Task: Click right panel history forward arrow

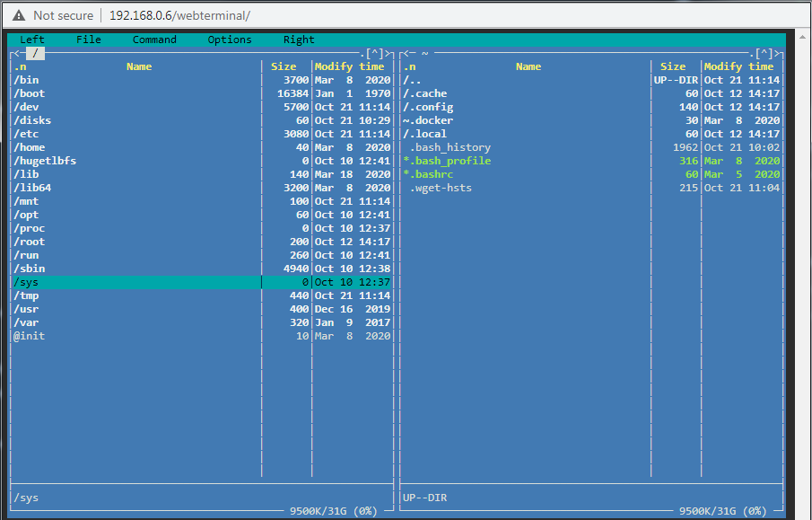Action: [x=777, y=53]
